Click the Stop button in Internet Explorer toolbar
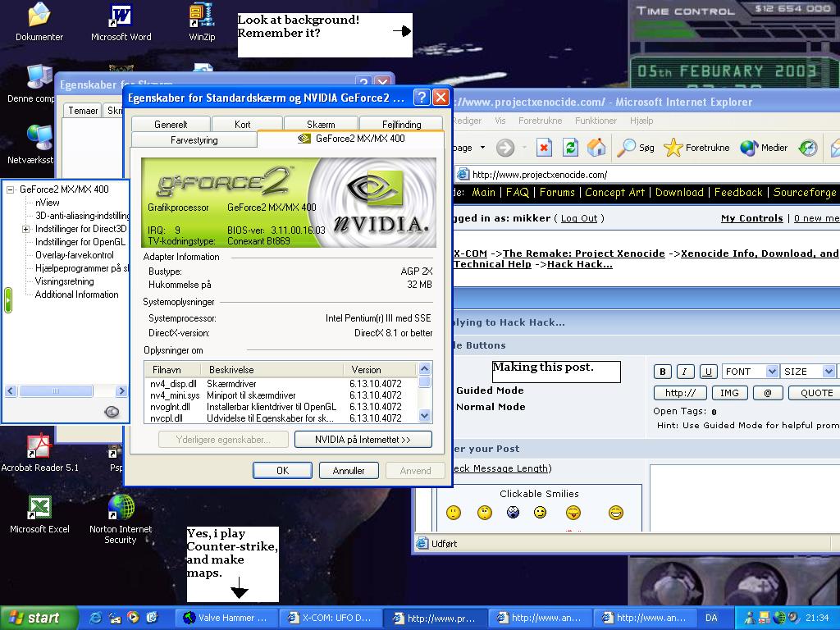840x630 pixels. (x=544, y=148)
